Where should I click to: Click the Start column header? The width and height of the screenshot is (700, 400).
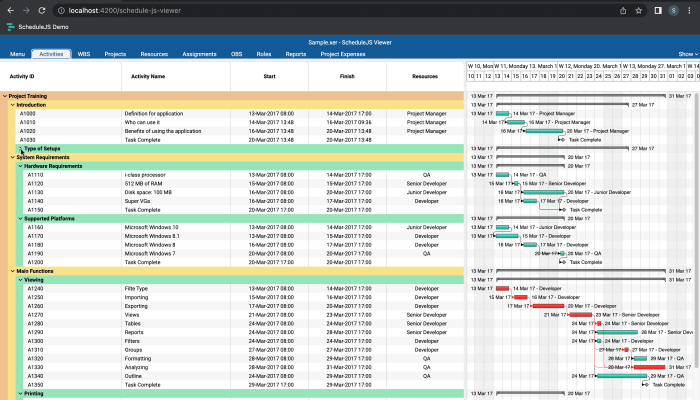tap(270, 76)
